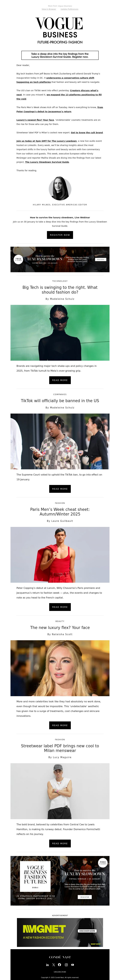Click Read More under TikTok ban article

(60, 489)
